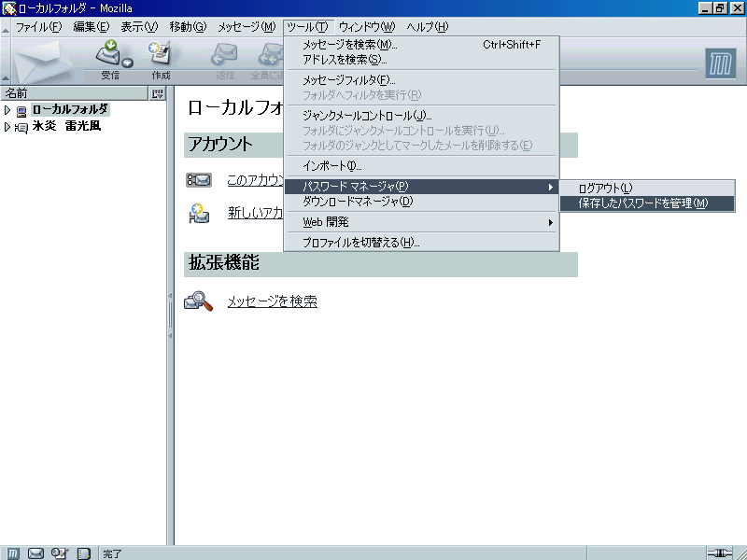Choose ダウンロードマネージャ(D) menu item
747x560 pixels.
tap(422, 202)
